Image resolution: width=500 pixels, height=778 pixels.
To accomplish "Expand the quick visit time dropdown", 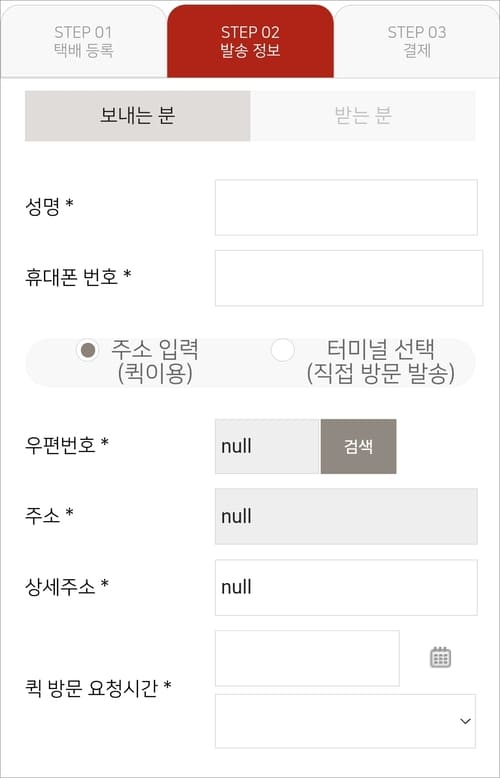I will pyautogui.click(x=345, y=721).
